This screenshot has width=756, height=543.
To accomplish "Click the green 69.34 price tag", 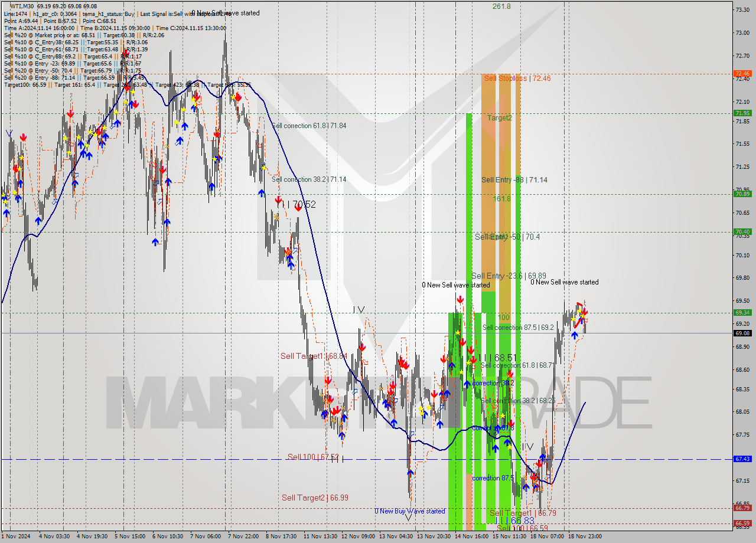I will coord(742,313).
